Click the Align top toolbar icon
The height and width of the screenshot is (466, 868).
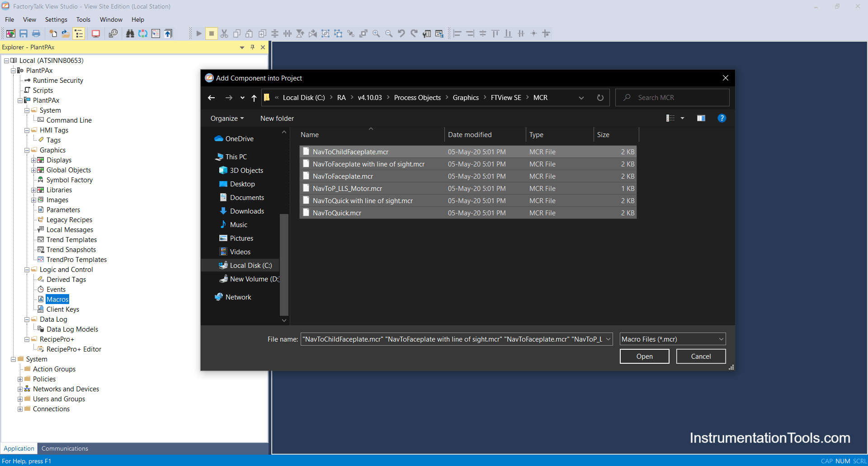495,33
